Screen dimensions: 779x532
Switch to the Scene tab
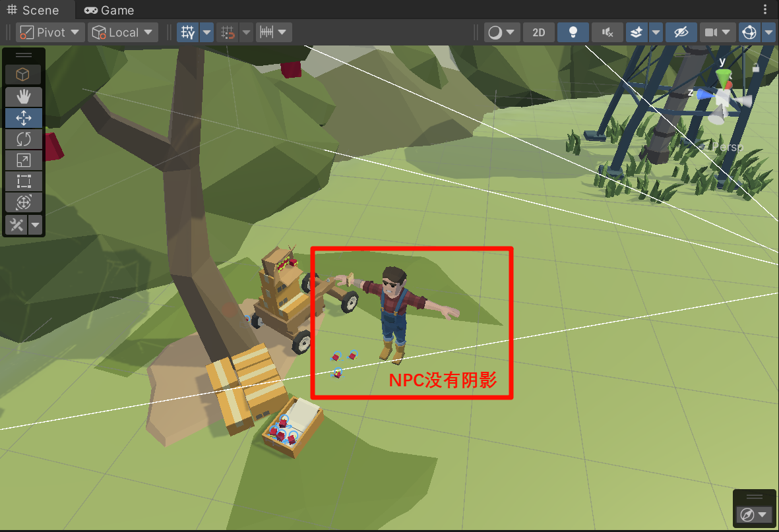point(33,10)
